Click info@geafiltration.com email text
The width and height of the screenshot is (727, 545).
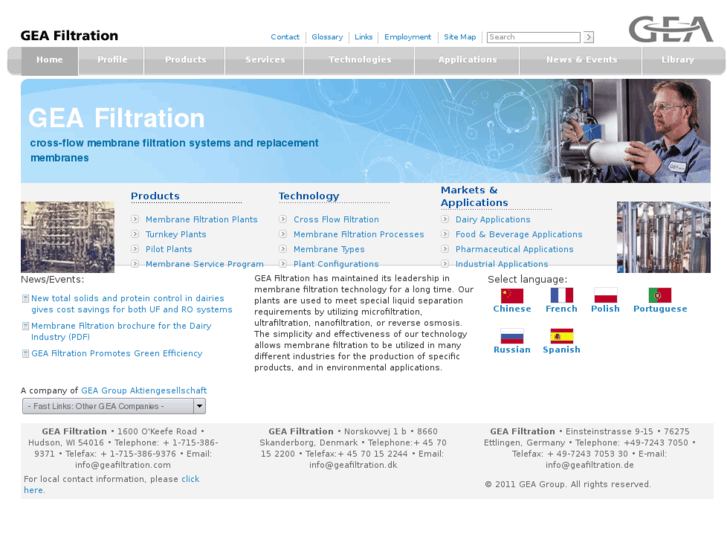(123, 465)
